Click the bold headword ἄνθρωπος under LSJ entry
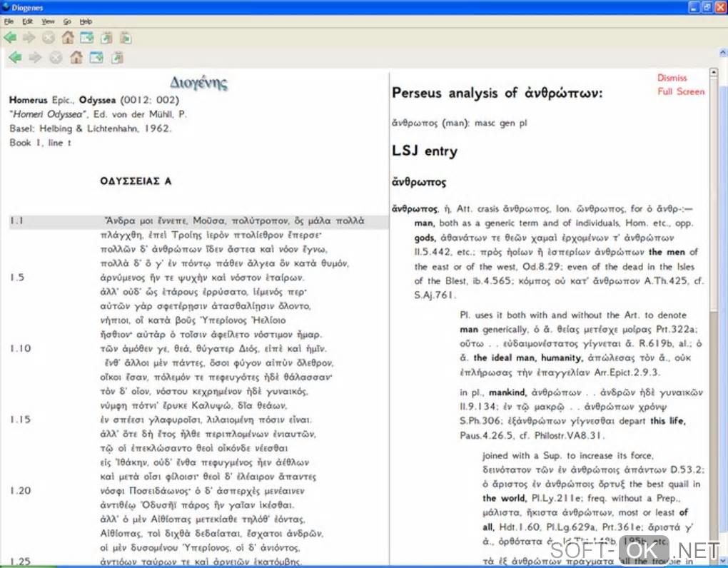This screenshot has width=728, height=568. click(x=419, y=182)
